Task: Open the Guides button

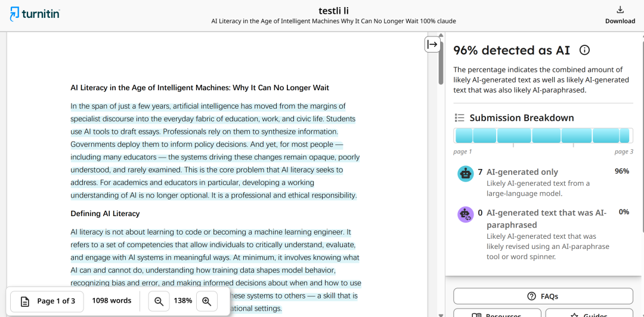Action: (589, 313)
